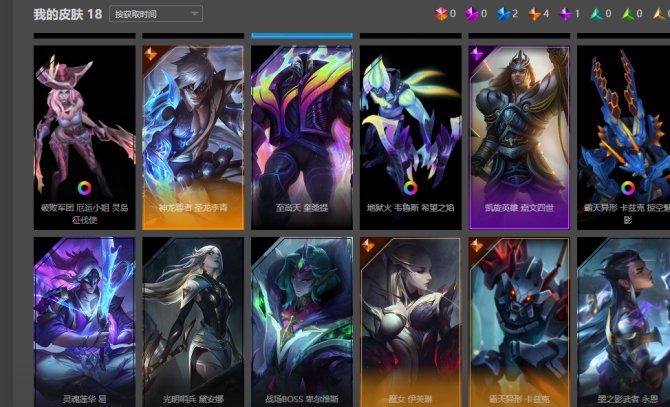Open chroma wheel on 厄运小姐 skin
670x407 pixels.
pyautogui.click(x=85, y=188)
